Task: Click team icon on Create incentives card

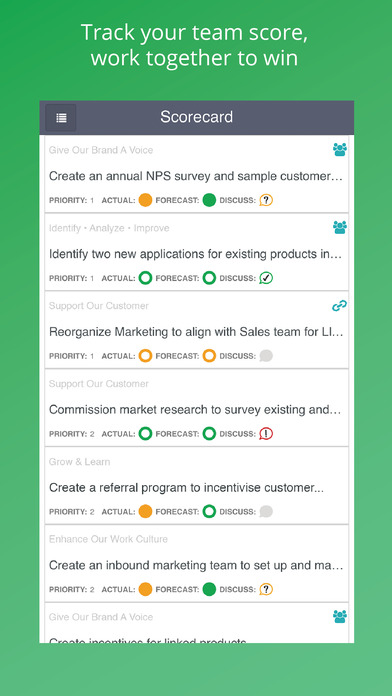Action: 340,617
